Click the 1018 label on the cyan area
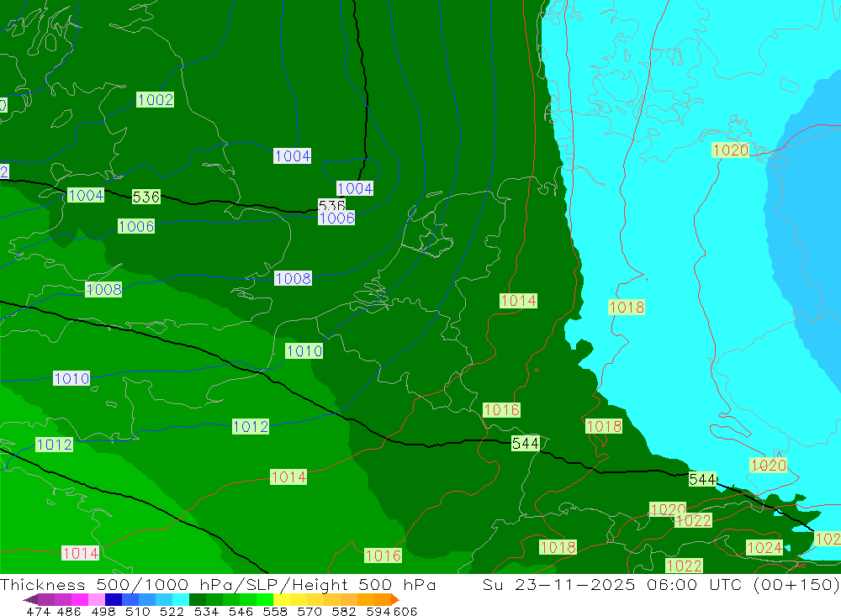The image size is (841, 616). point(627,308)
